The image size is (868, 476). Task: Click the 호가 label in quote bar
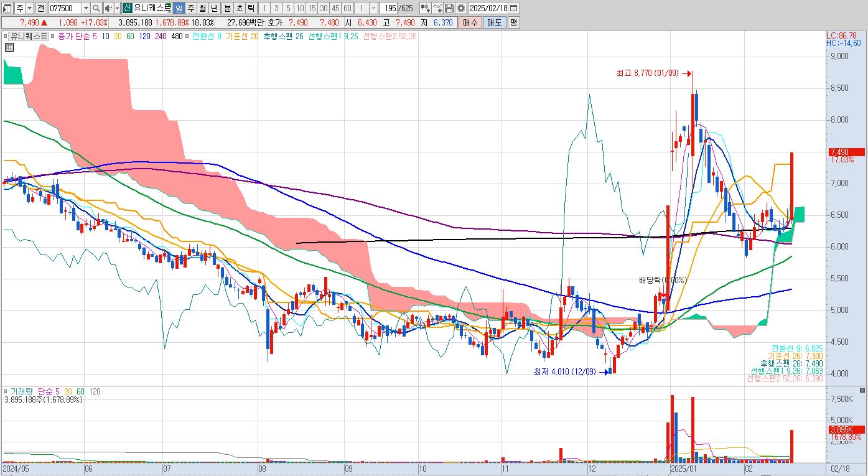275,22
